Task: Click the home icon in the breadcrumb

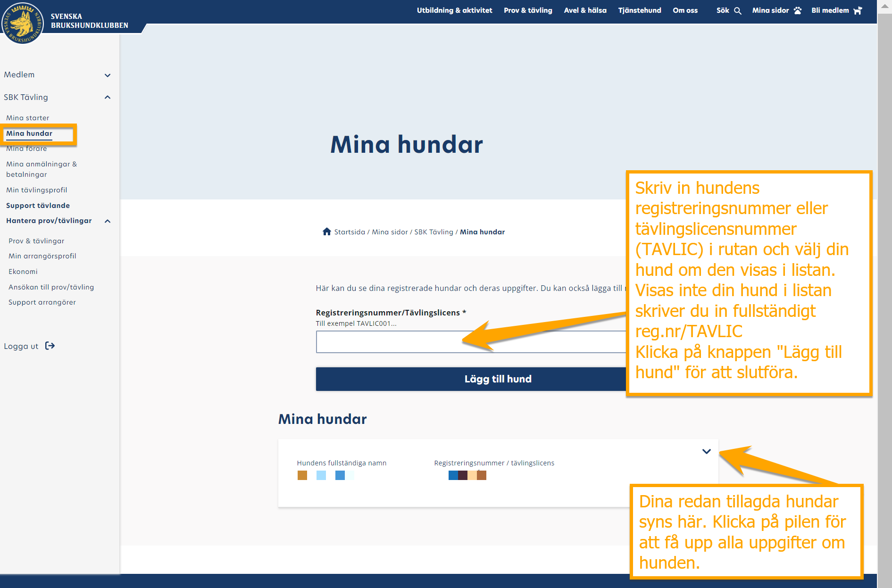Action: point(326,232)
